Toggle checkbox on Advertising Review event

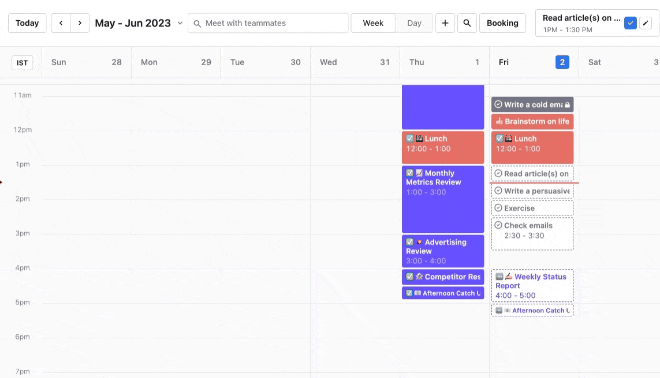tap(410, 242)
